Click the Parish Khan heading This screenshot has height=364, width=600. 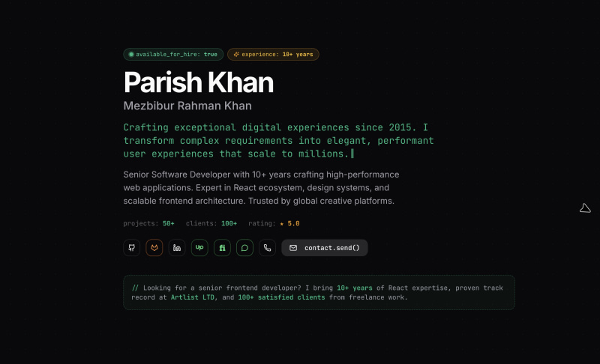coord(198,81)
